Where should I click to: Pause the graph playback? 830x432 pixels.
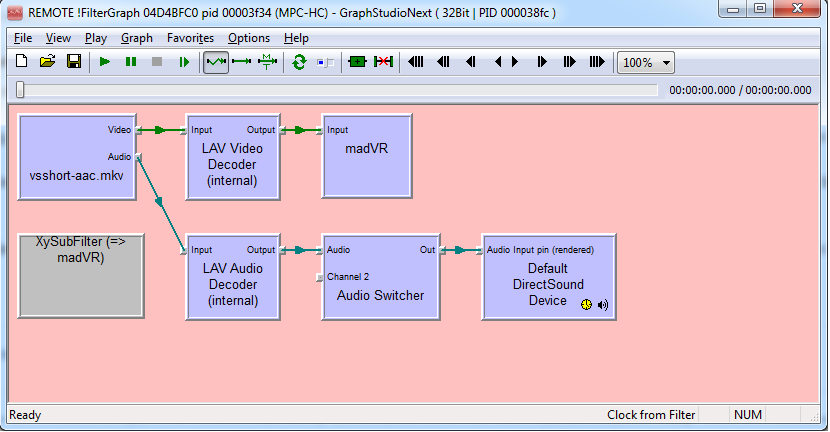pyautogui.click(x=131, y=62)
